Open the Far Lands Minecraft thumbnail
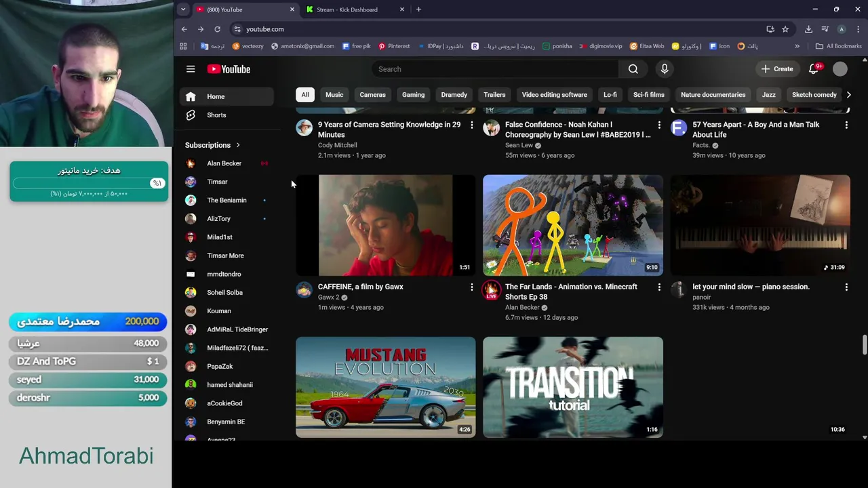Viewport: 868px width, 488px height. [573, 225]
